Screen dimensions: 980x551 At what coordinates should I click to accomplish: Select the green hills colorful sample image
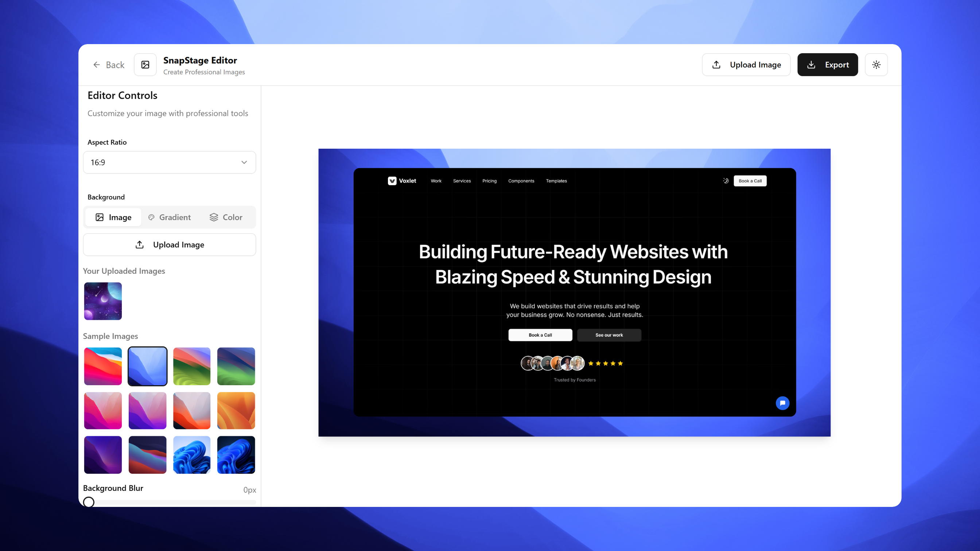(x=192, y=366)
